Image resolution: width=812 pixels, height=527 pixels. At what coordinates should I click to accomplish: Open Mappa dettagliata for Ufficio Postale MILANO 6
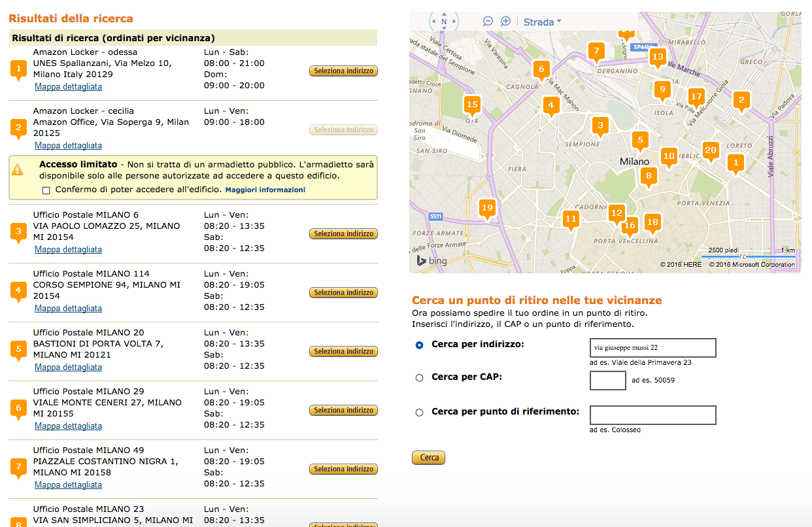point(67,248)
